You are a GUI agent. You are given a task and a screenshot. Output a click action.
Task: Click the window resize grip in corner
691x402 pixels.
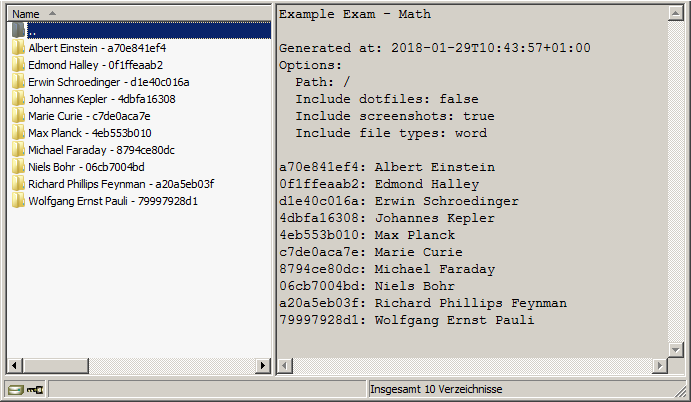(x=681, y=390)
